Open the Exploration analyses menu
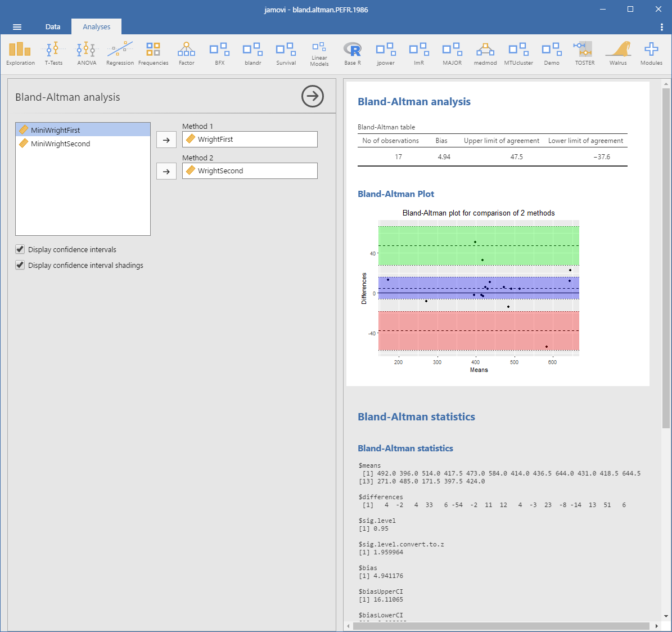The image size is (672, 632). coord(20,53)
